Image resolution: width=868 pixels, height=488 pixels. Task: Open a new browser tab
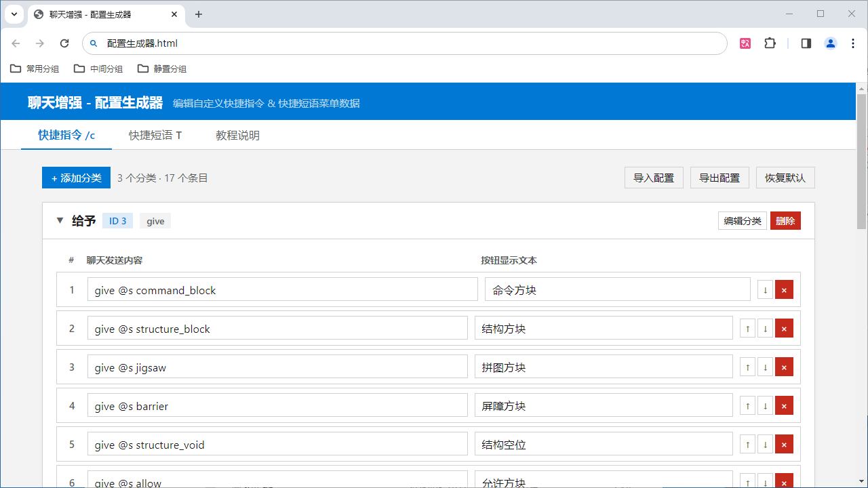pos(199,14)
